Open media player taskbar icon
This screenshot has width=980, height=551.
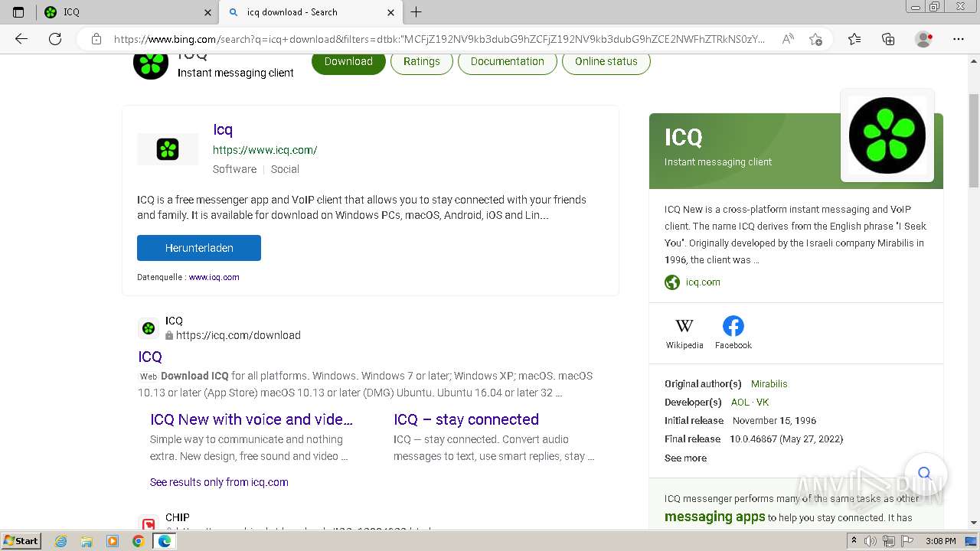[x=113, y=541]
